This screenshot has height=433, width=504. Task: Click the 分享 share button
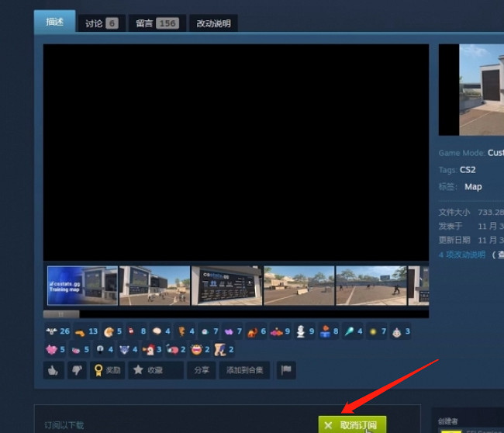click(x=202, y=370)
